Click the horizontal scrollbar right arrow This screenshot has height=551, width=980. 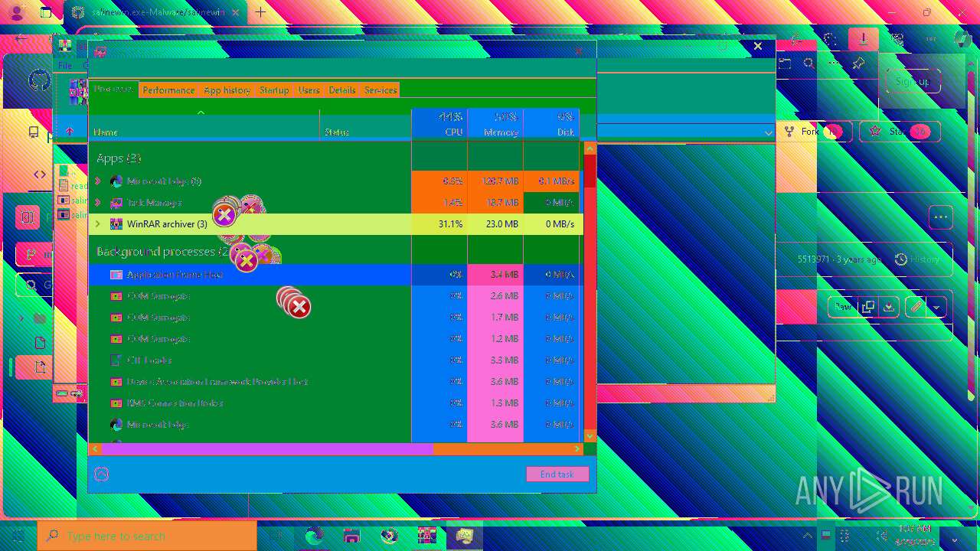(577, 448)
